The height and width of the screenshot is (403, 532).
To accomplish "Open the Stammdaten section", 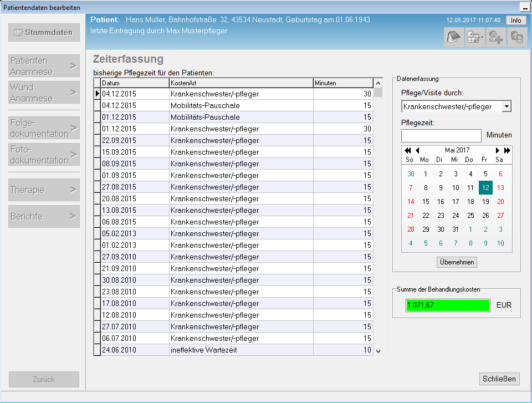I will [44, 33].
